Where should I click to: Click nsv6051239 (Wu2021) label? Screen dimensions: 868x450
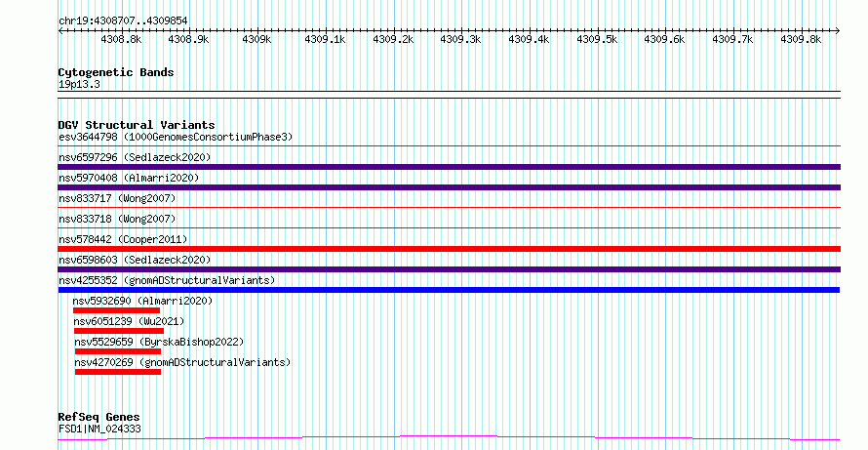point(129,321)
